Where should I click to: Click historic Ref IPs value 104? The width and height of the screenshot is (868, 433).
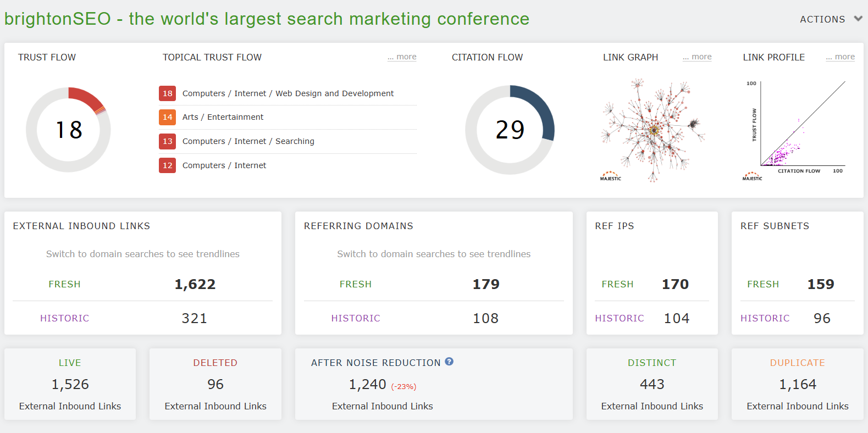(677, 318)
